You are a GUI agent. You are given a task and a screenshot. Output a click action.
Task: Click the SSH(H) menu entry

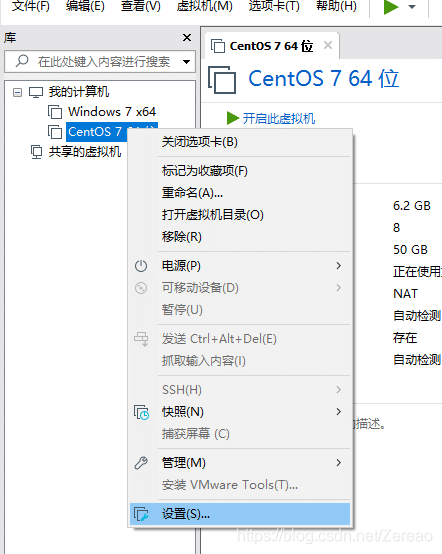(240, 390)
